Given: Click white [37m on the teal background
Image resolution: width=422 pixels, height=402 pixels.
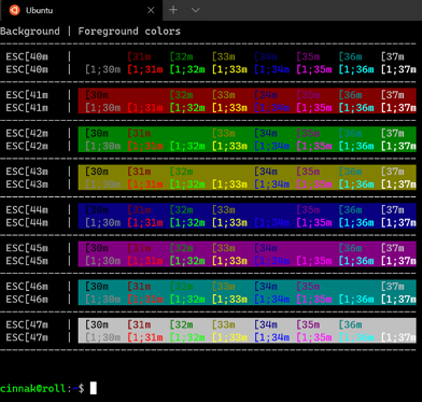Looking at the screenshot, I should pyautogui.click(x=393, y=286).
